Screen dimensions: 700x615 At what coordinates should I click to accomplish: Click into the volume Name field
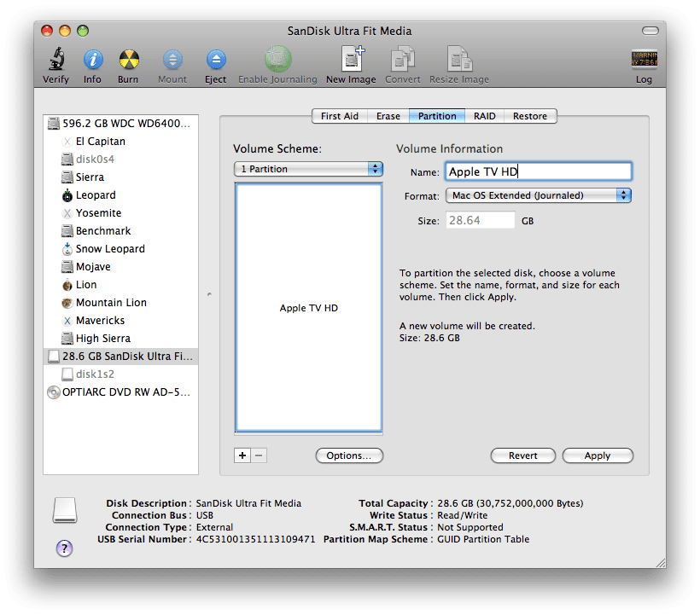coord(538,171)
